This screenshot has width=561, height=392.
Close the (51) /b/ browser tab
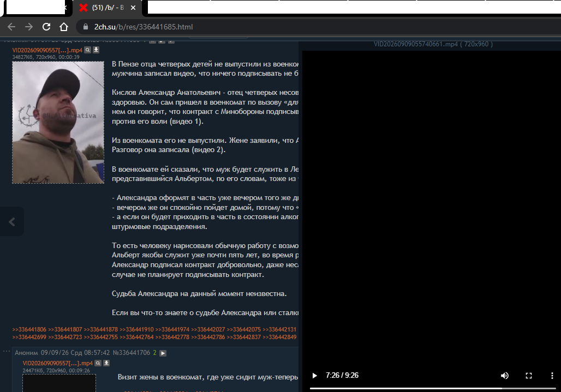(x=133, y=8)
